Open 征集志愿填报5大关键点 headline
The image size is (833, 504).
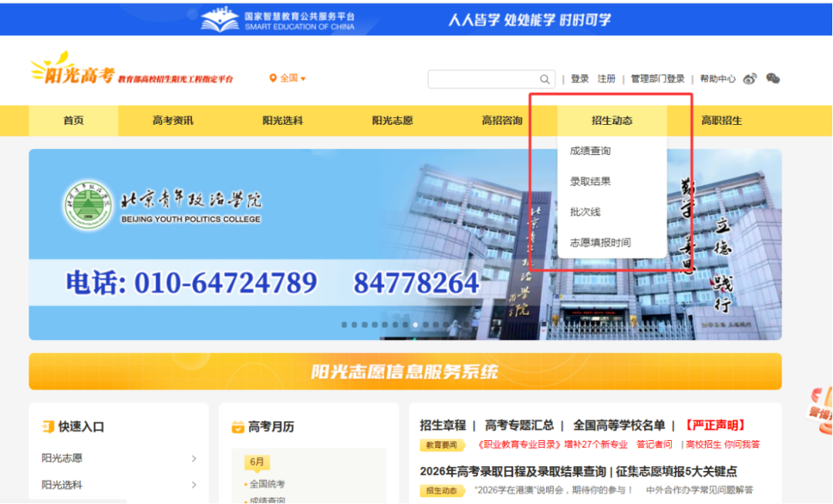pyautogui.click(x=676, y=472)
